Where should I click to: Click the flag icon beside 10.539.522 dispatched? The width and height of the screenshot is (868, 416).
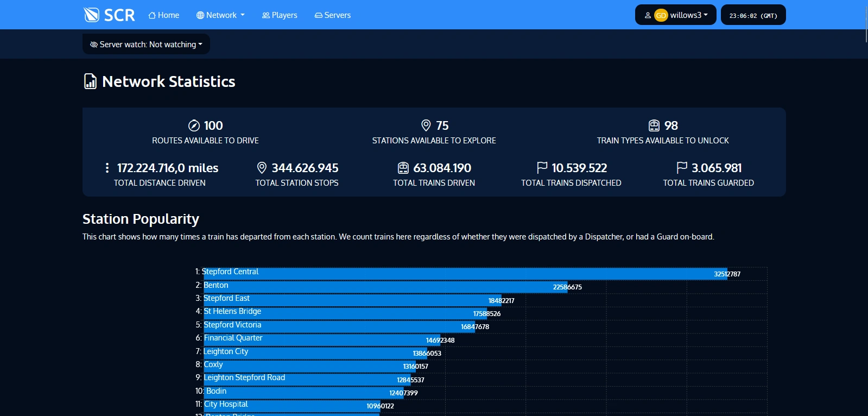[542, 168]
